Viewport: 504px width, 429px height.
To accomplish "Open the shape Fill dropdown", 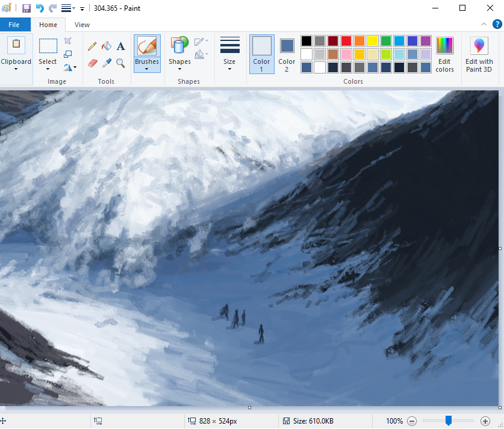I will (201, 54).
